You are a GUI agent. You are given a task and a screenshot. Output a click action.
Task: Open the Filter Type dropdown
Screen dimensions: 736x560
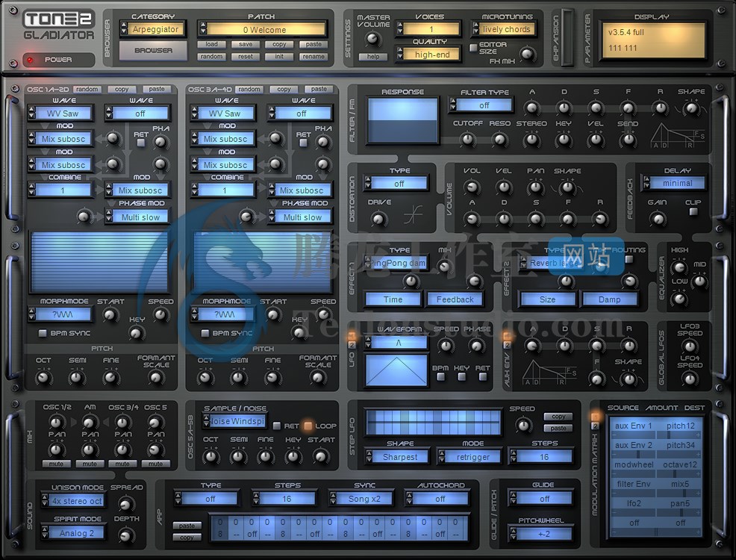(x=484, y=105)
